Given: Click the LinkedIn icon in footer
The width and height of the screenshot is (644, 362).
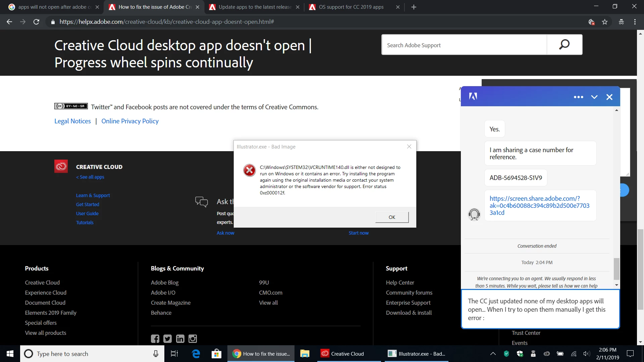Looking at the screenshot, I should point(180,339).
